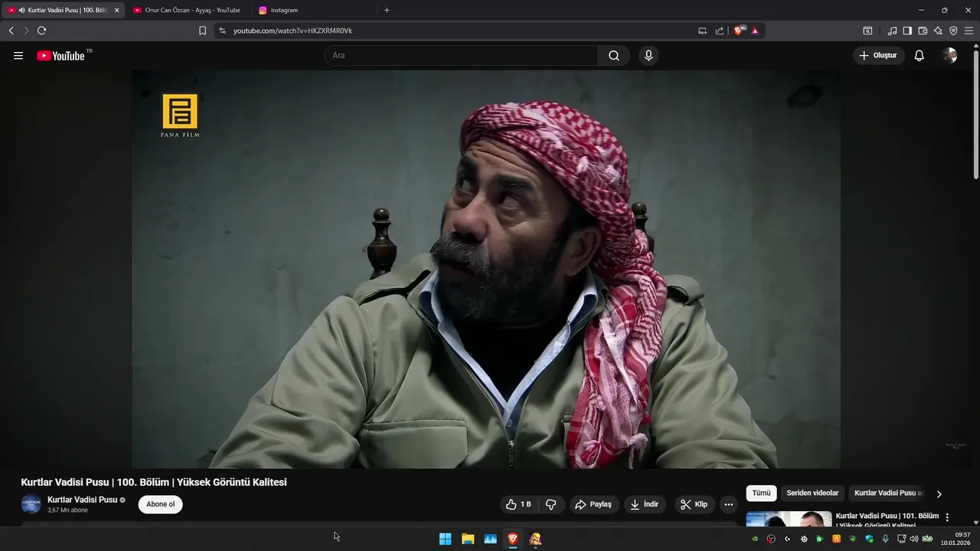Screen dimensions: 980x551
Task: Like the video with thumbs up
Action: tap(519, 504)
